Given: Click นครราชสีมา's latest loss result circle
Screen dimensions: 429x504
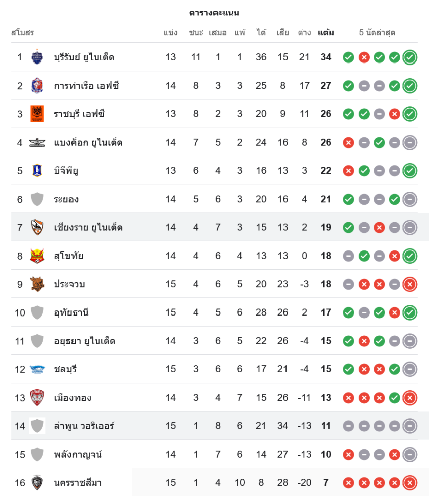Looking at the screenshot, I should (x=410, y=483).
